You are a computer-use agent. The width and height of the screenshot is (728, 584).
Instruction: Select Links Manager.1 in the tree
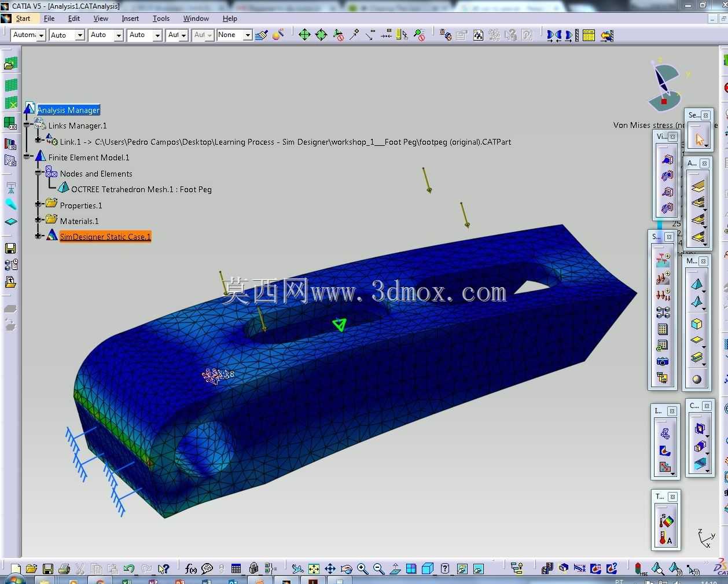coord(78,126)
